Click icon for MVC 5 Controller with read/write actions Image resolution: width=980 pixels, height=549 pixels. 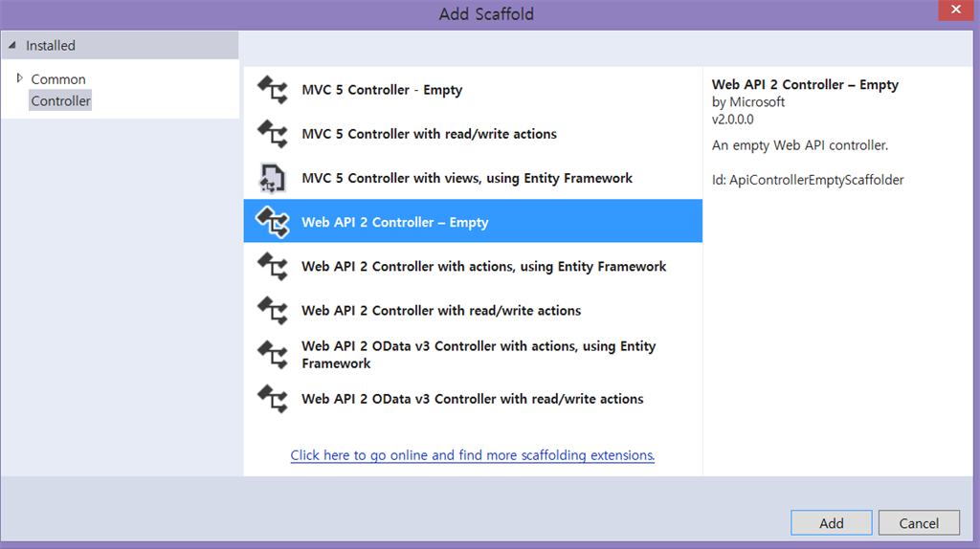273,134
